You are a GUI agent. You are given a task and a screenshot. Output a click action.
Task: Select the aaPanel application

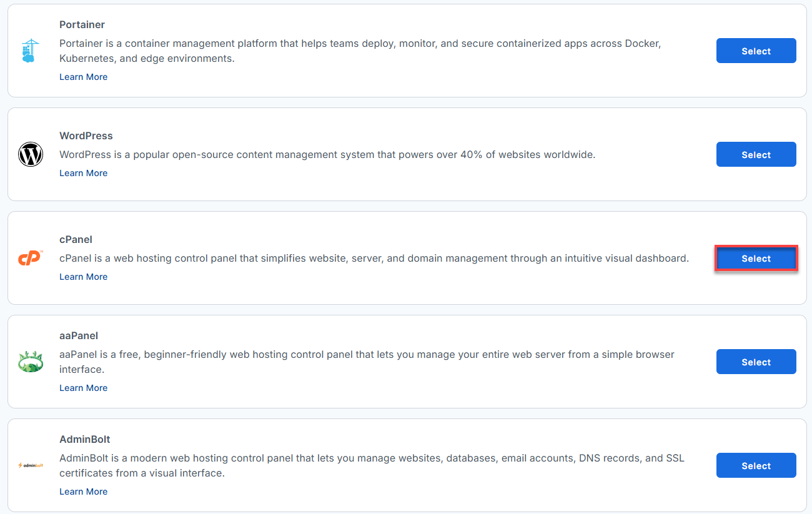point(756,362)
